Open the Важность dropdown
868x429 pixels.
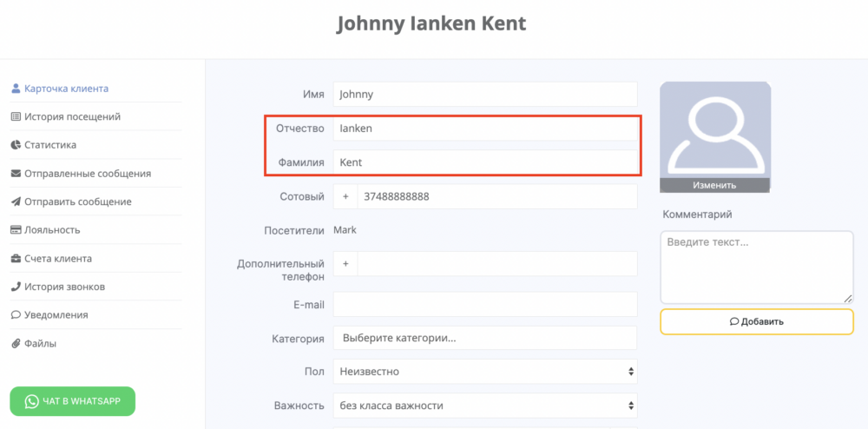click(x=485, y=406)
